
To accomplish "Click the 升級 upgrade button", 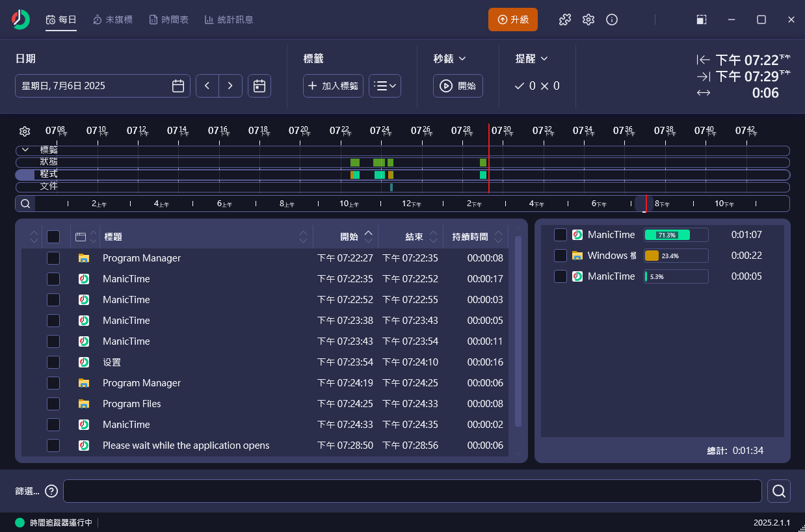I will coord(513,20).
